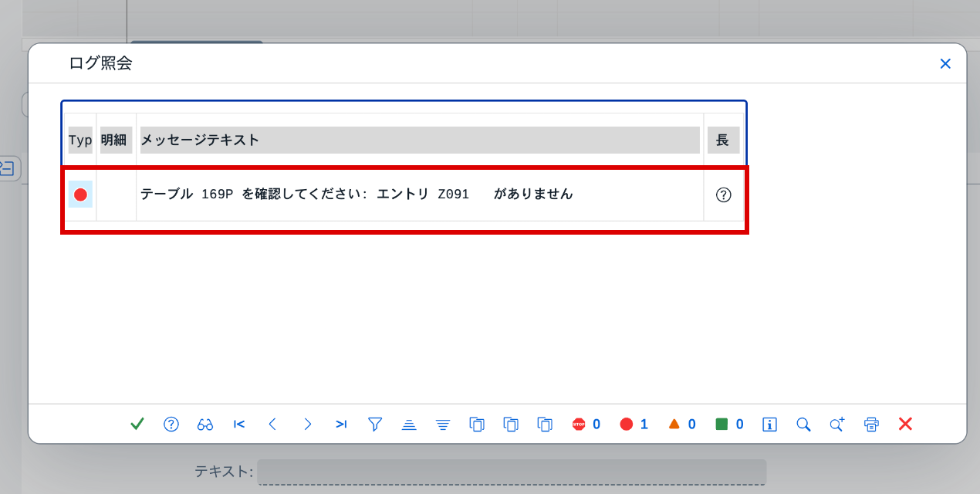Open long text help for message row

click(x=723, y=195)
